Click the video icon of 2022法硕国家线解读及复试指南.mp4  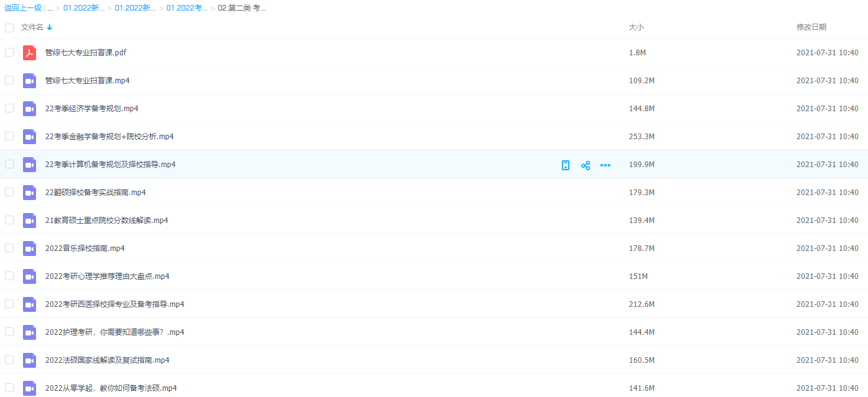click(x=29, y=360)
